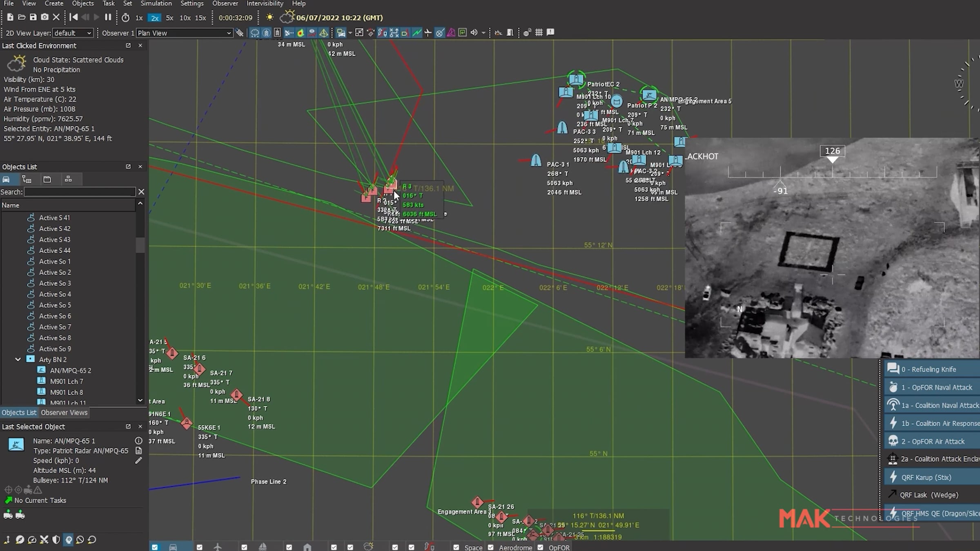
Task: Open the 2D View Layer dropdown
Action: 73,33
